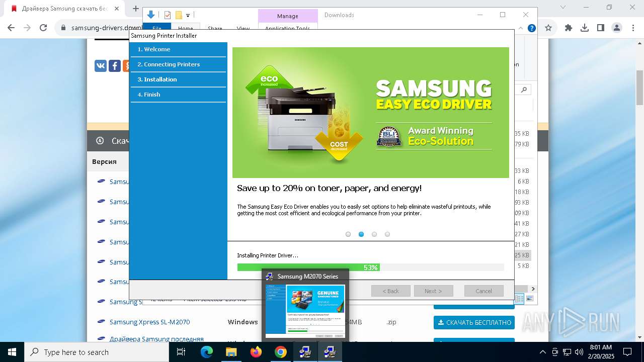Click Samsung M2070 Series taskbar preview thumbnail

point(305,312)
